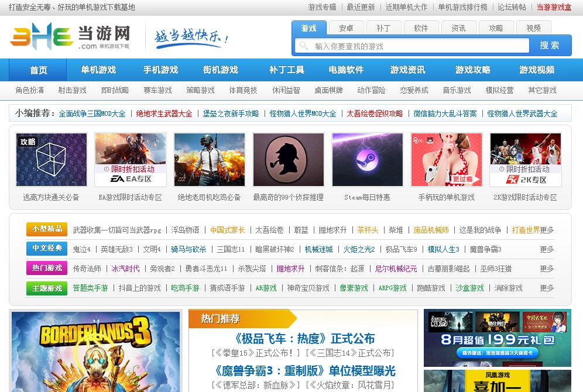Click the EA游戏限时活动专区 thumbnail

point(130,160)
